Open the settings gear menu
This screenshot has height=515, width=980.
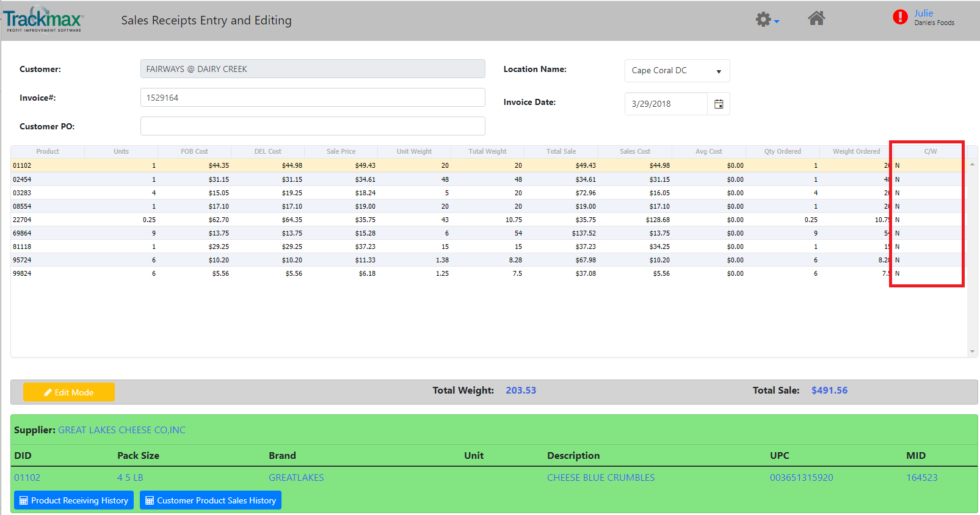763,20
